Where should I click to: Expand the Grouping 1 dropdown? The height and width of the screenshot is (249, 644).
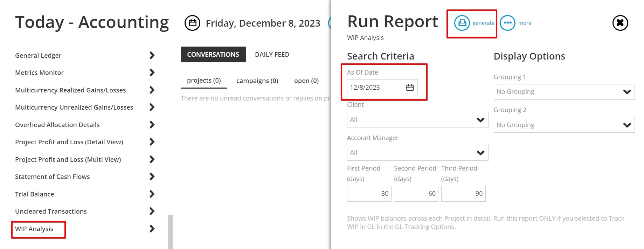(564, 92)
